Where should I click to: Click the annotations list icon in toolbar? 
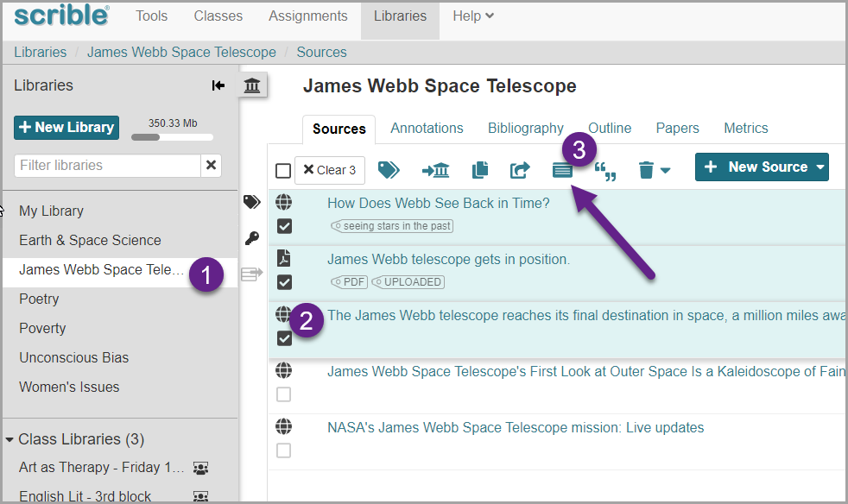point(562,171)
